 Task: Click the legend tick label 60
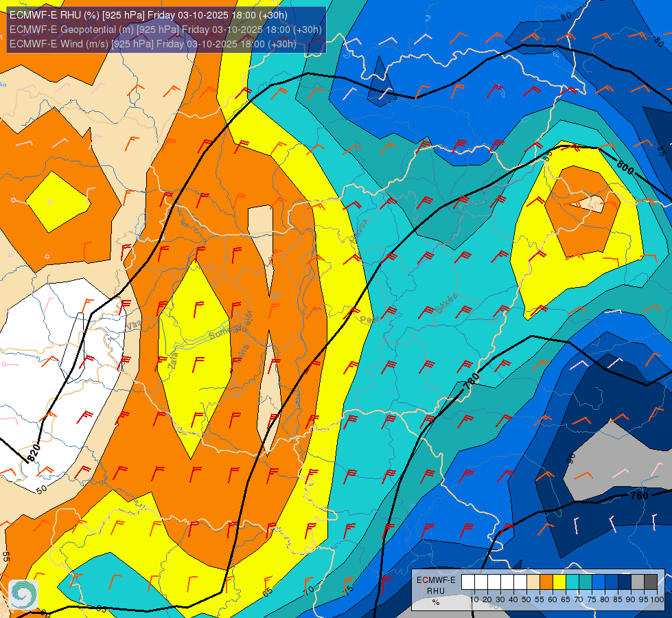pos(553,599)
